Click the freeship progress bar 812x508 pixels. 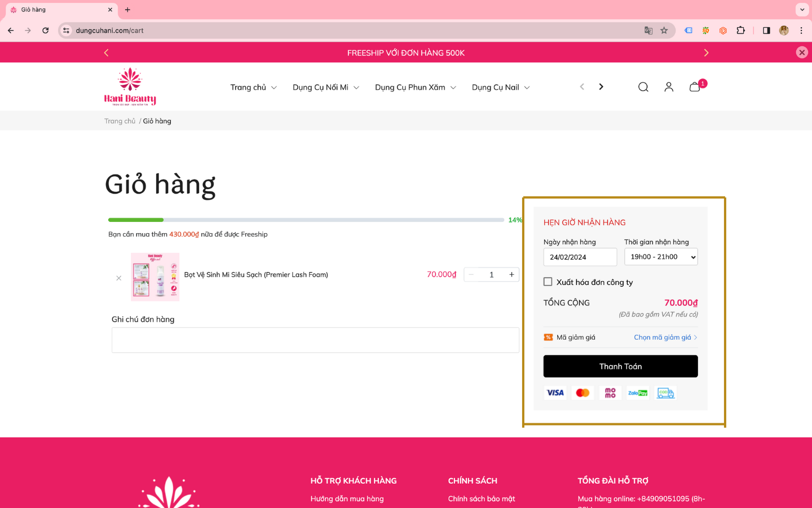(306, 220)
